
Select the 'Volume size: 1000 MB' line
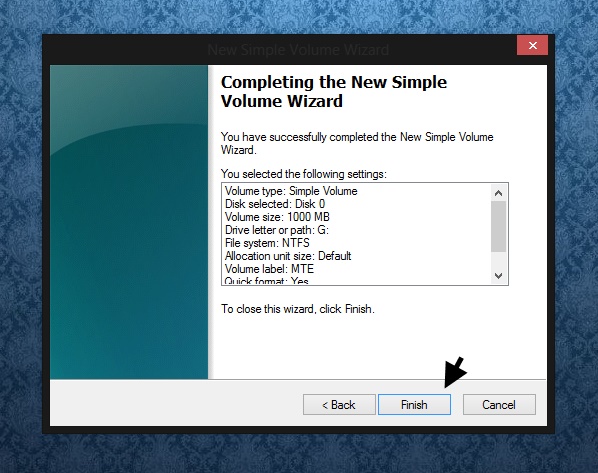277,217
